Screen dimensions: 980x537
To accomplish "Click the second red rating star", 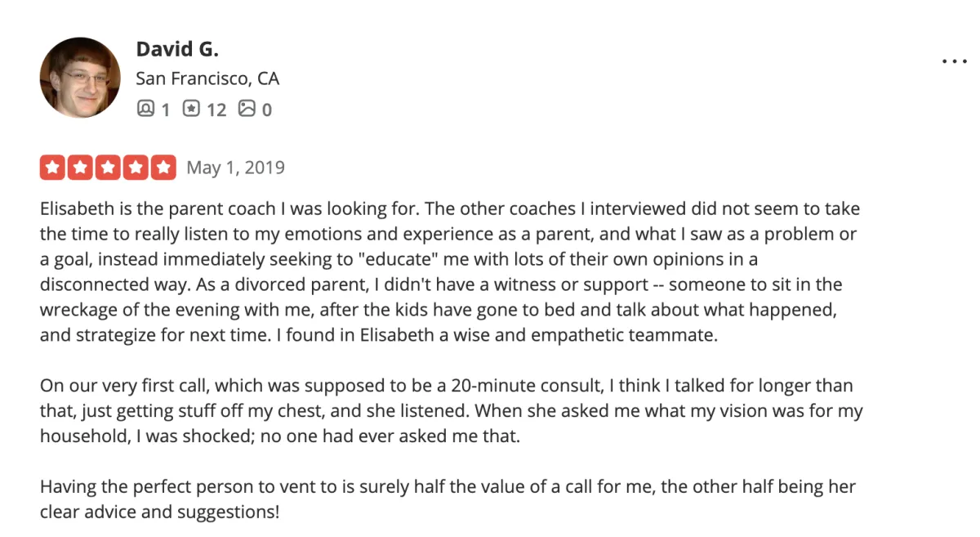I will (80, 168).
